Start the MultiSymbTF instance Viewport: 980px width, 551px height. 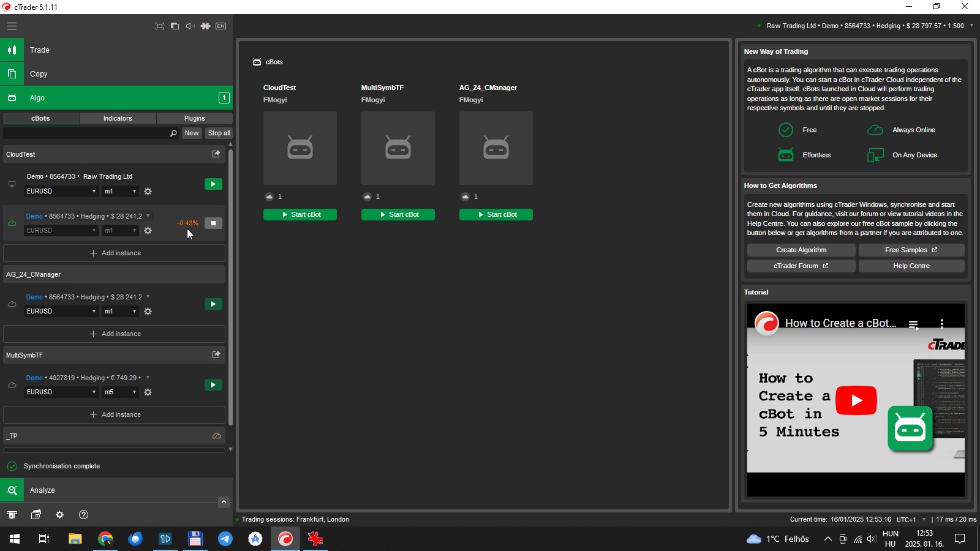(x=213, y=385)
